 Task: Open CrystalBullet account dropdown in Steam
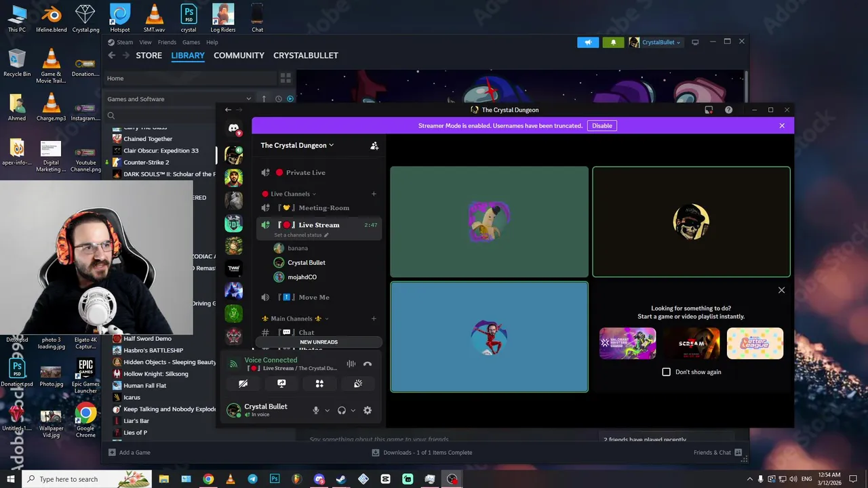pos(655,42)
